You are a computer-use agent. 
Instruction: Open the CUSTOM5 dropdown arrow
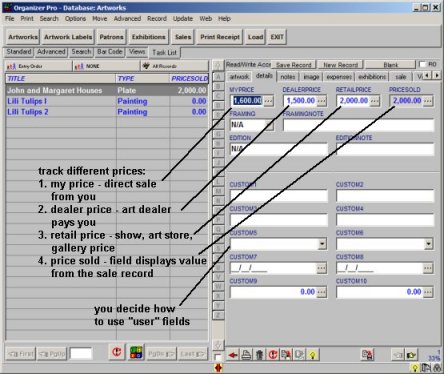pyautogui.click(x=322, y=244)
